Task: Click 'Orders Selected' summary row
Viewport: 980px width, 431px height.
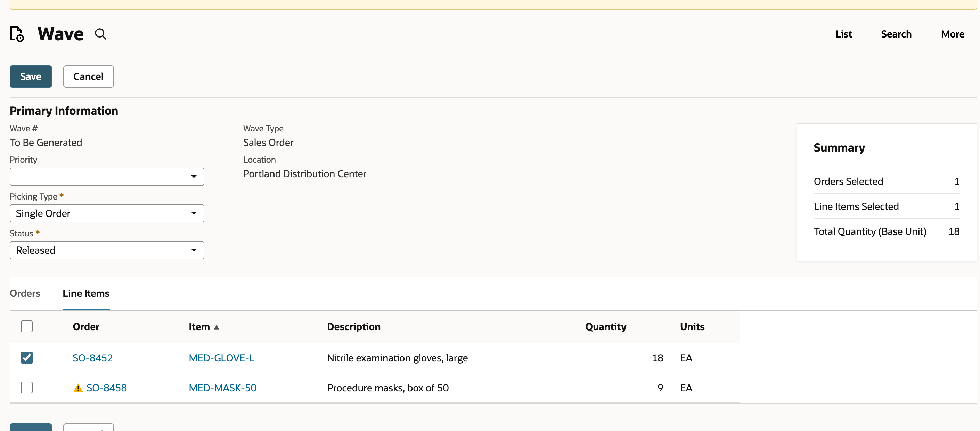Action: coord(887,181)
